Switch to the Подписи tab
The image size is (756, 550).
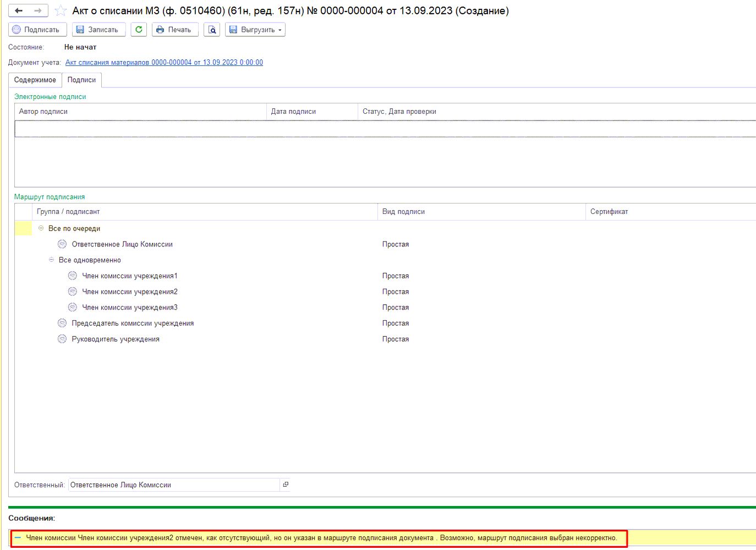pyautogui.click(x=81, y=80)
